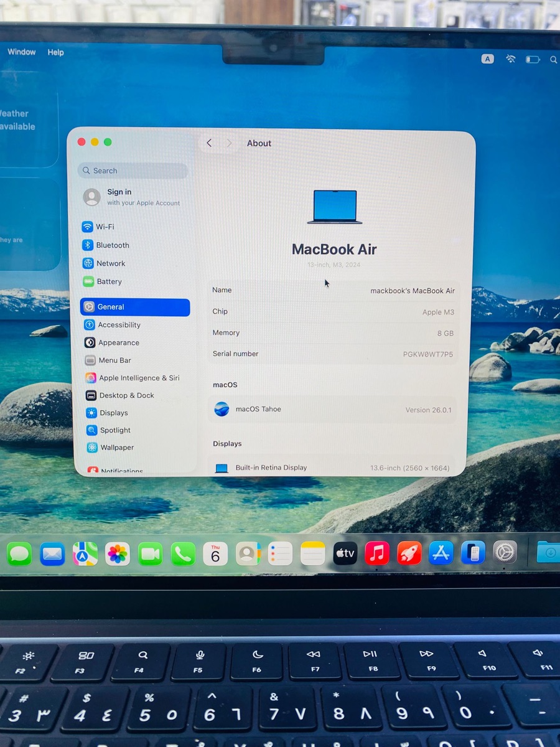560x747 pixels.
Task: Open Wi-Fi settings in sidebar
Action: tap(98, 227)
